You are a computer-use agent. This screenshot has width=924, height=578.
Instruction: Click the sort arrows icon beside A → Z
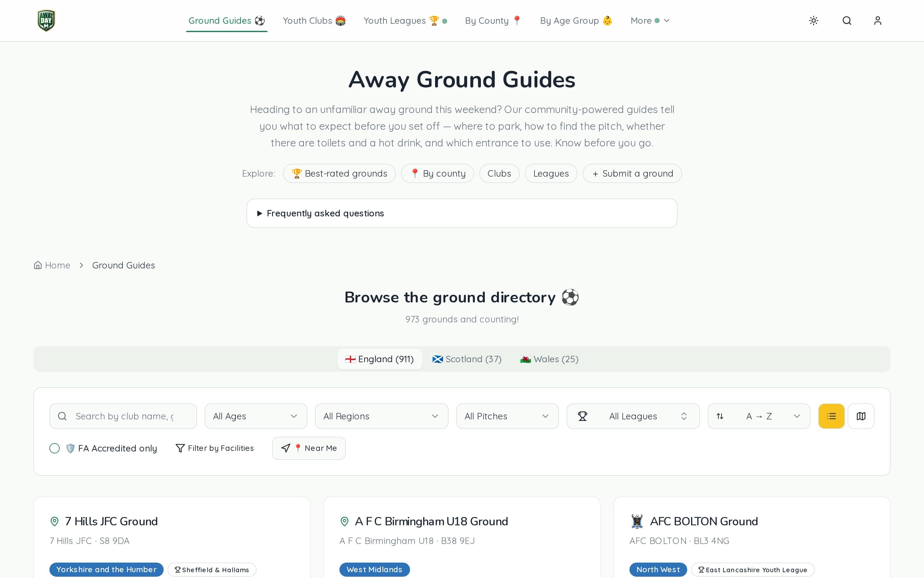pos(720,416)
